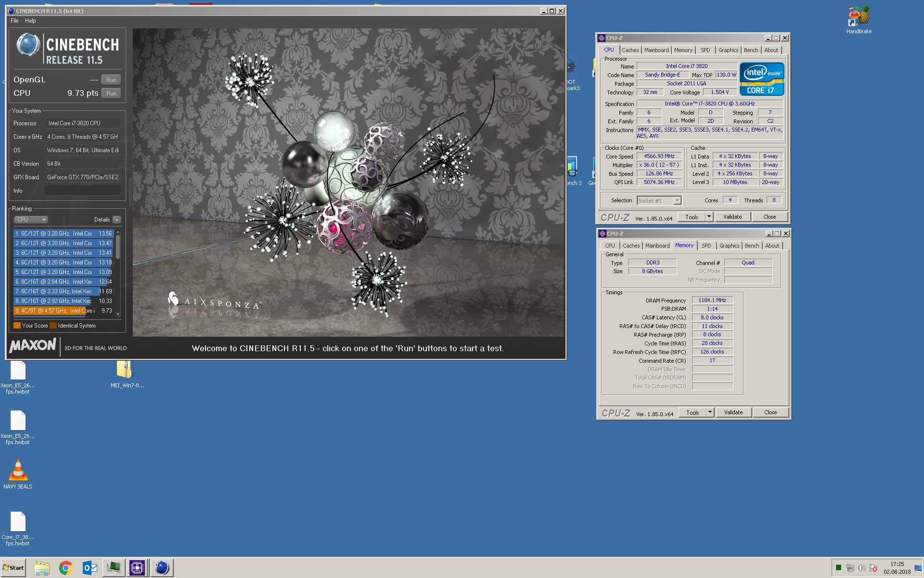Click the Cinebench globe logo
Screen dimensions: 924x578
coord(28,45)
